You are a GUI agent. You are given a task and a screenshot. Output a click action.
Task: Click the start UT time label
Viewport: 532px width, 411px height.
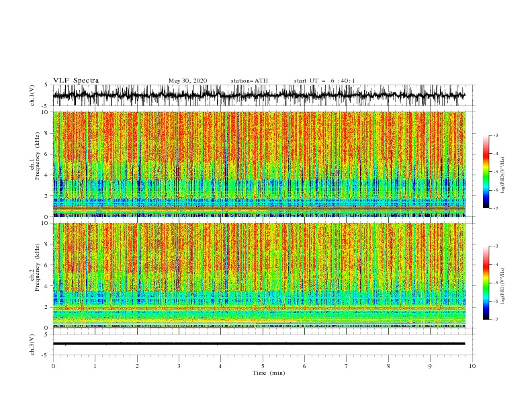324,81
